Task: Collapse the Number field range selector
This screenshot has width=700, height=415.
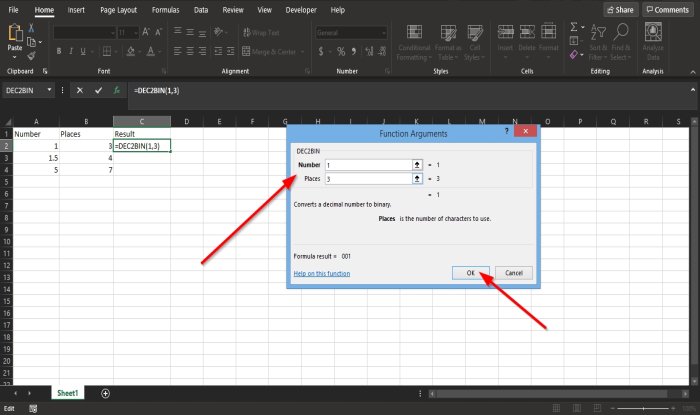Action: click(417, 165)
